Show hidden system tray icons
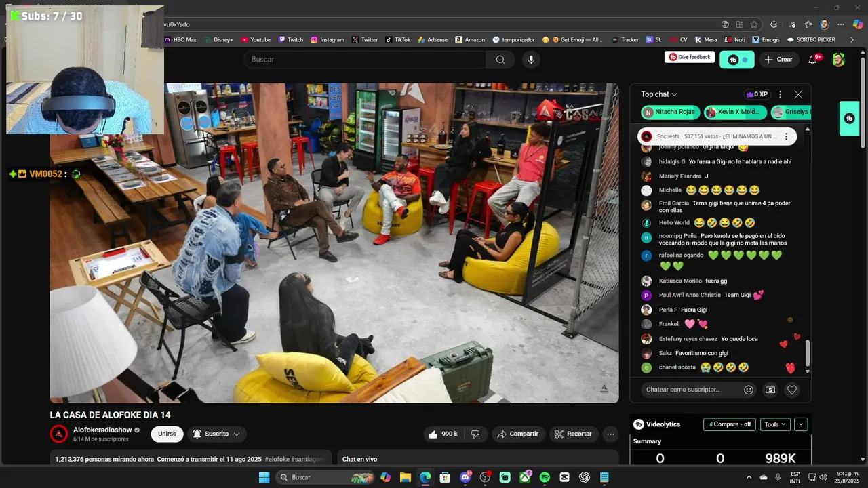Screen dimensions: 868x488 (x=749, y=477)
